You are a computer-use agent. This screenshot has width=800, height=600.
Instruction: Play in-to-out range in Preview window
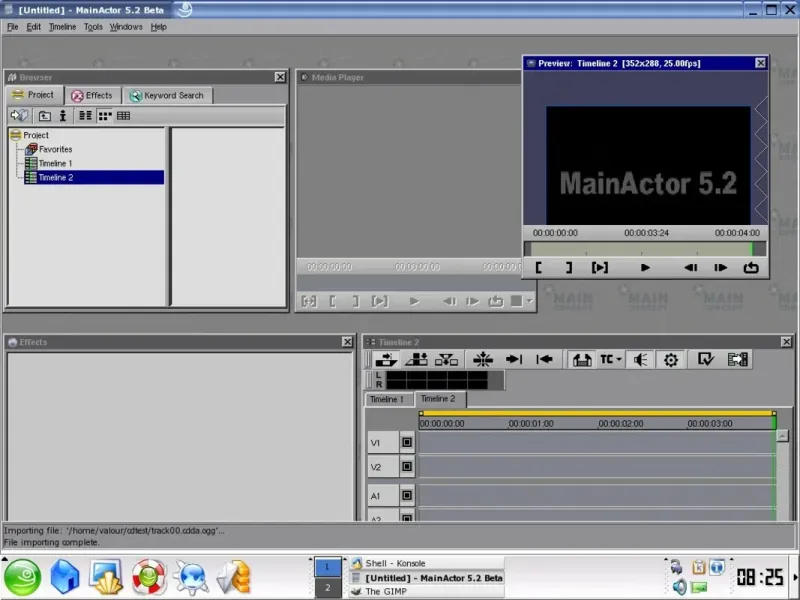599,267
